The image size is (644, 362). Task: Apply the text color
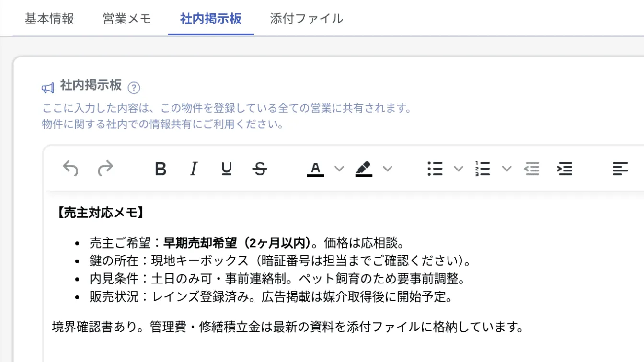pyautogui.click(x=315, y=169)
